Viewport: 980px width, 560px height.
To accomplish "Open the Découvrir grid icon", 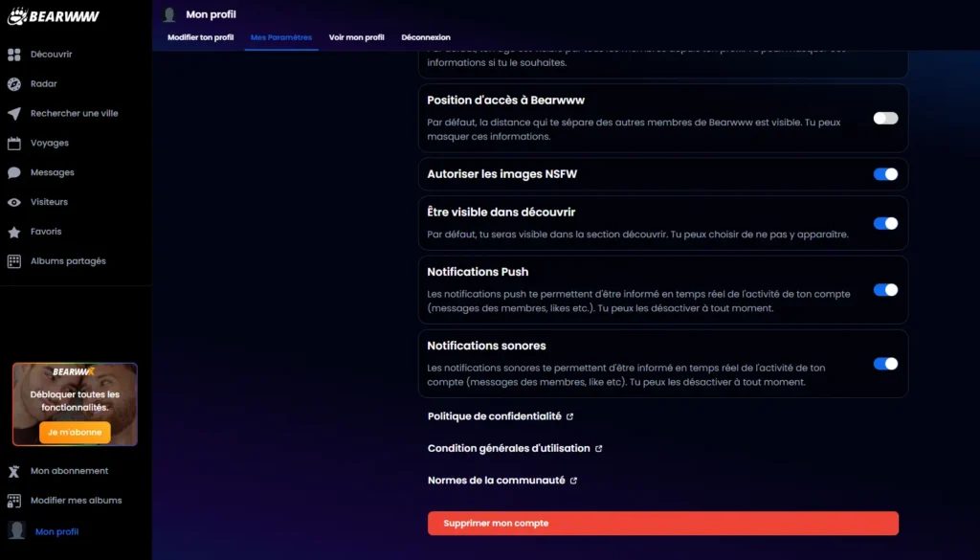I will (x=14, y=55).
